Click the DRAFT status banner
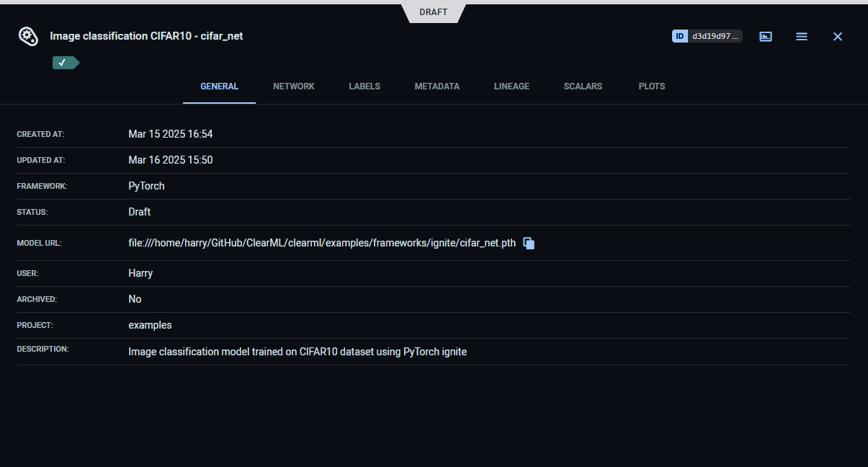The width and height of the screenshot is (868, 467). click(434, 12)
